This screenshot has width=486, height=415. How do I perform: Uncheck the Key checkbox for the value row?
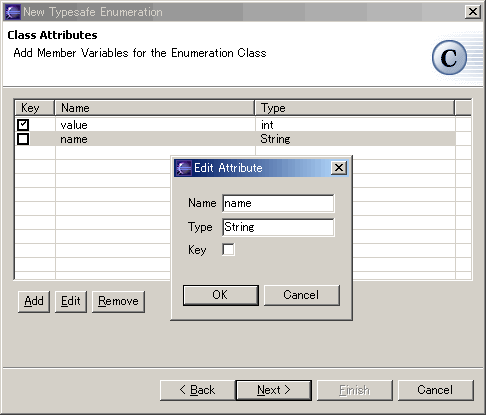23,125
